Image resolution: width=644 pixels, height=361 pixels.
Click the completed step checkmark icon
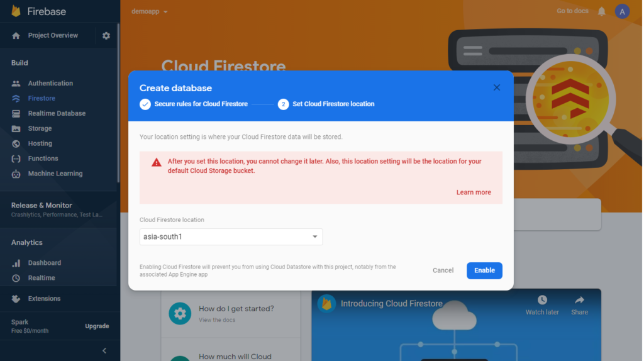point(145,104)
